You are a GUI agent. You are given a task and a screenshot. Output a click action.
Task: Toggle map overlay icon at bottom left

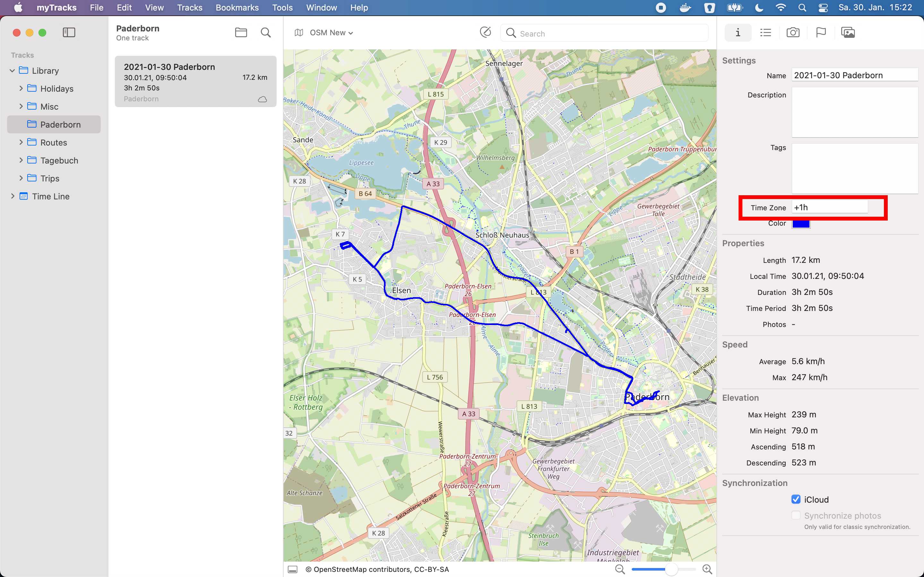[x=293, y=569]
